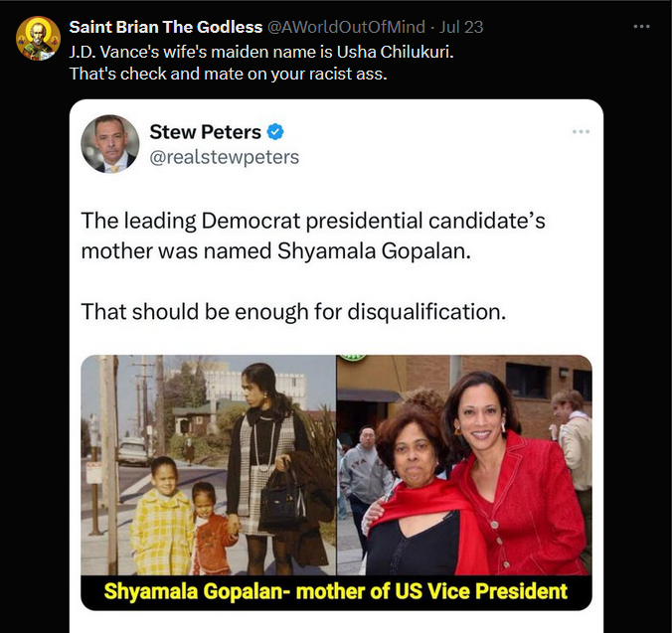Click the @realstewpeters handle
Viewport: 672px width, 633px height.
pos(224,157)
